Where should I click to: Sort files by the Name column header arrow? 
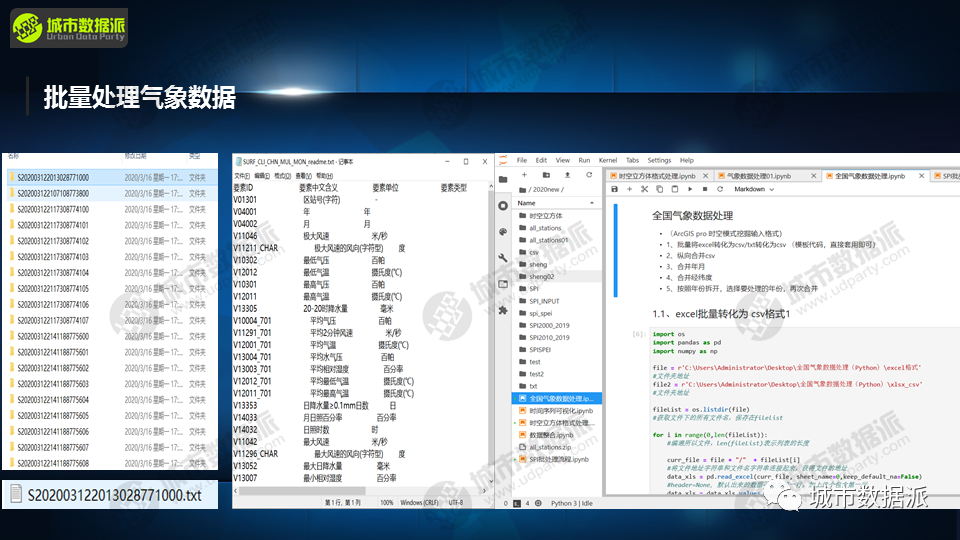point(591,203)
